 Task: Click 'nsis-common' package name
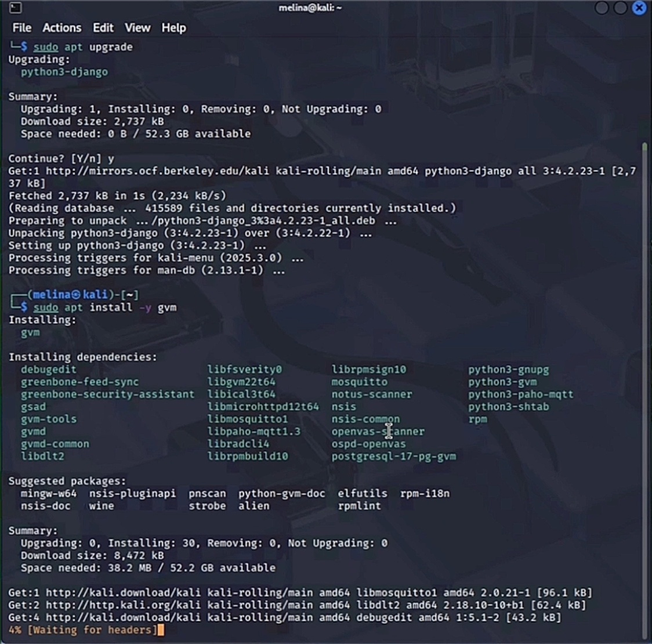[365, 419]
